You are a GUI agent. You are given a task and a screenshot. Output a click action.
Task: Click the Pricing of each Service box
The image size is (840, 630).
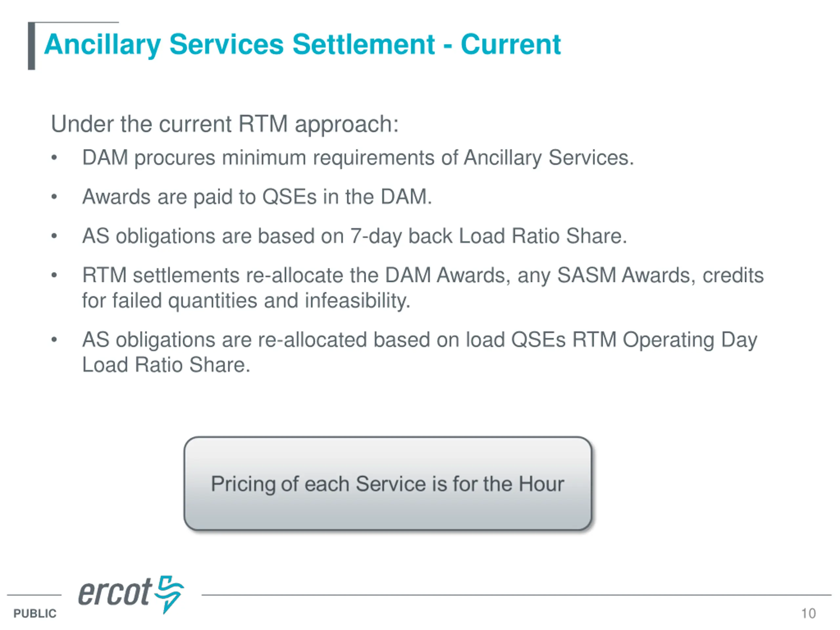(x=388, y=483)
